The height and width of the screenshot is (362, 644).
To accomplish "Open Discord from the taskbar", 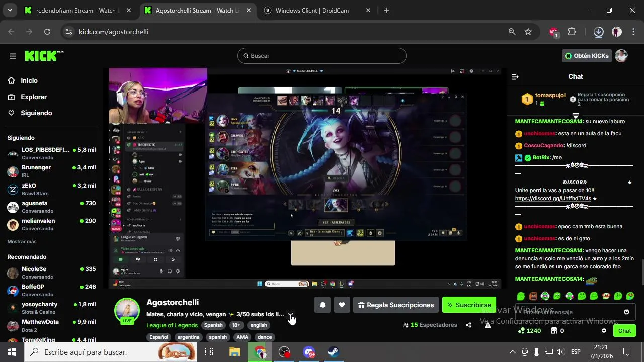I will 309,352.
